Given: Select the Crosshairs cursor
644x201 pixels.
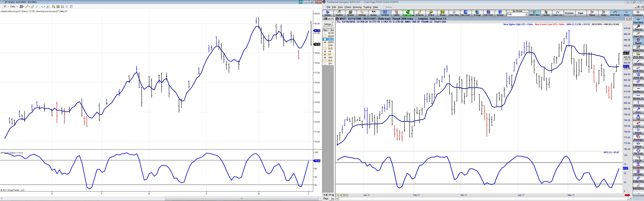Looking at the screenshot, I should 638,13.
